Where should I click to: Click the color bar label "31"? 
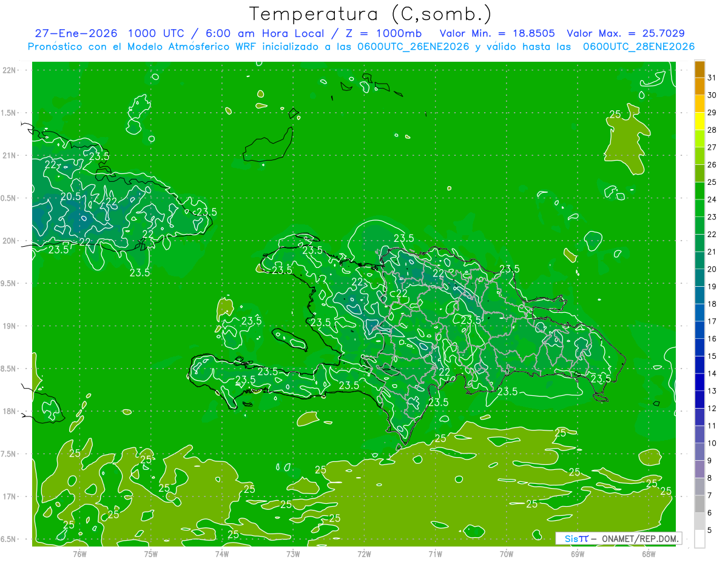pyautogui.click(x=712, y=78)
